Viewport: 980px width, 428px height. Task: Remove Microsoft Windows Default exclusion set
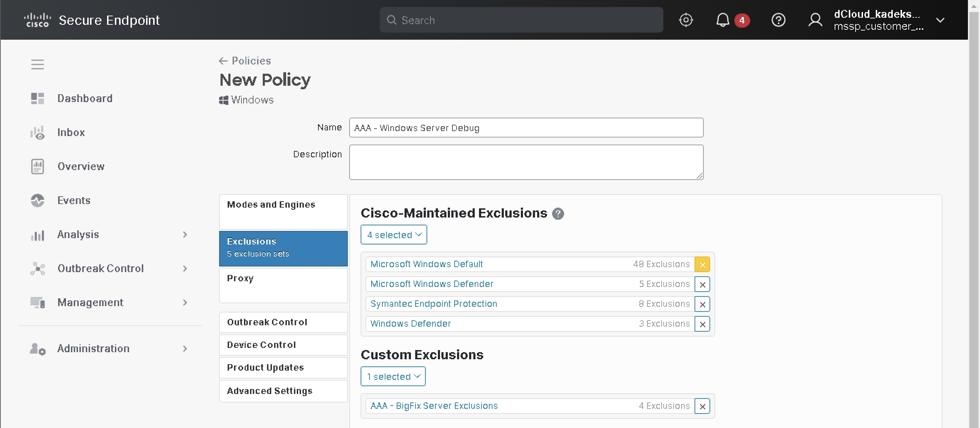tap(702, 265)
